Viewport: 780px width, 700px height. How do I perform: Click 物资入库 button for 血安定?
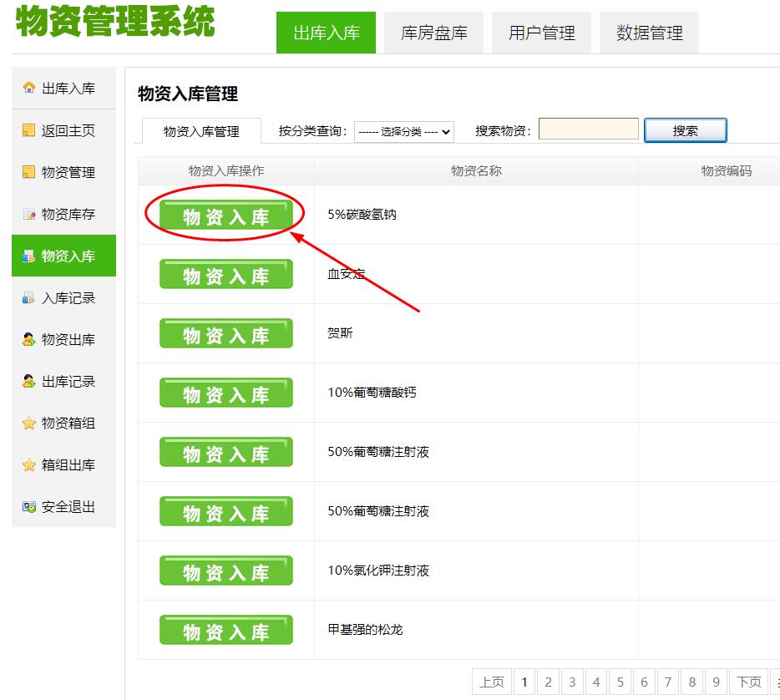coord(225,274)
